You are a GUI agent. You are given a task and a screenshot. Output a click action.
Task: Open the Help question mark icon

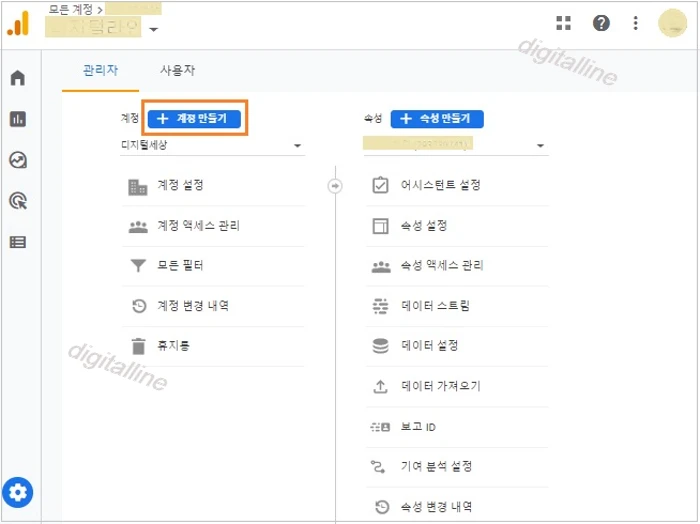(x=601, y=23)
